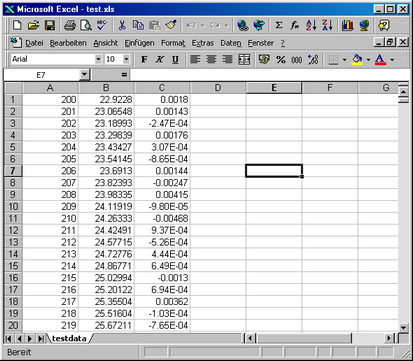Sort descending Z to A
The image size is (413, 361).
(327, 25)
